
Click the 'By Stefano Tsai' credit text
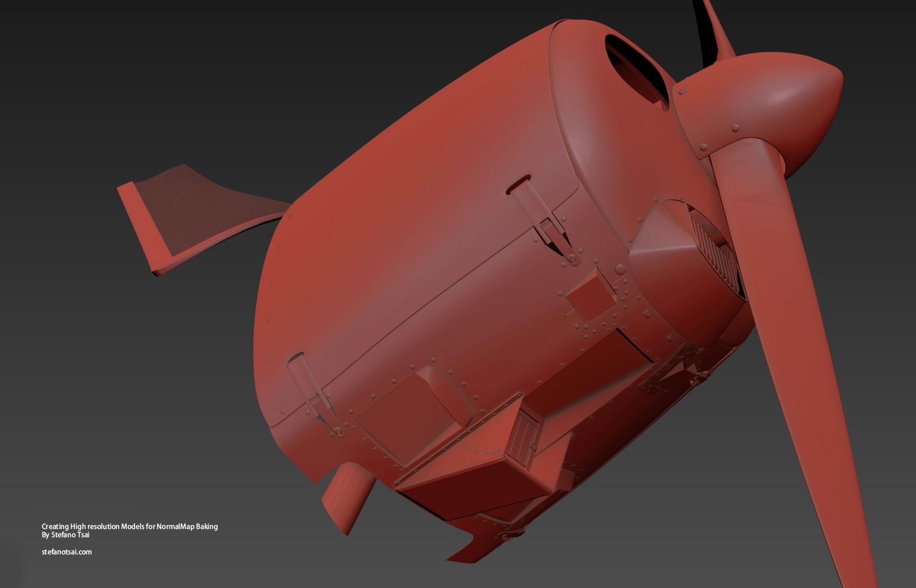tap(65, 535)
